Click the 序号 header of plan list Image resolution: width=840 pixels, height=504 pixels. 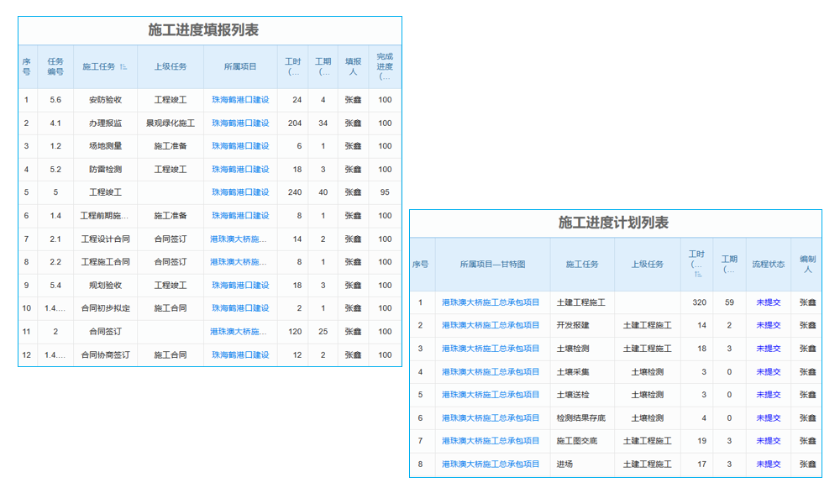point(422,264)
